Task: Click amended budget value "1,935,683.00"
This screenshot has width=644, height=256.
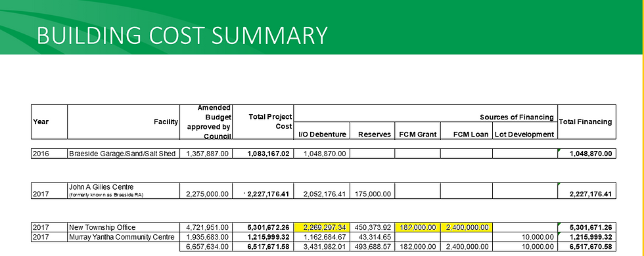Action: point(208,237)
